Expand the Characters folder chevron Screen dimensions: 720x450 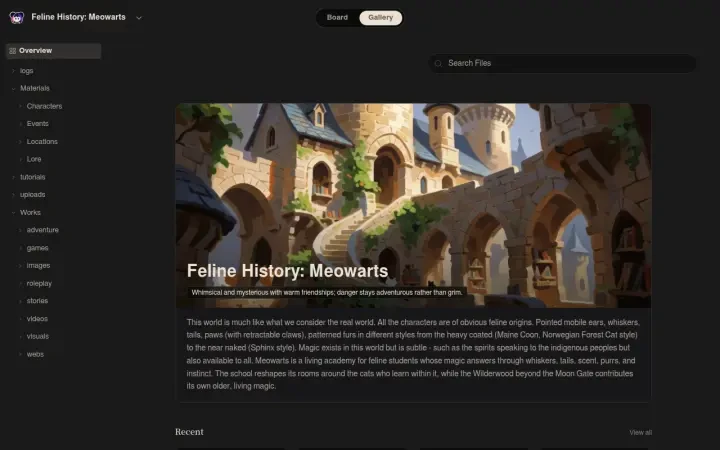pyautogui.click(x=20, y=106)
